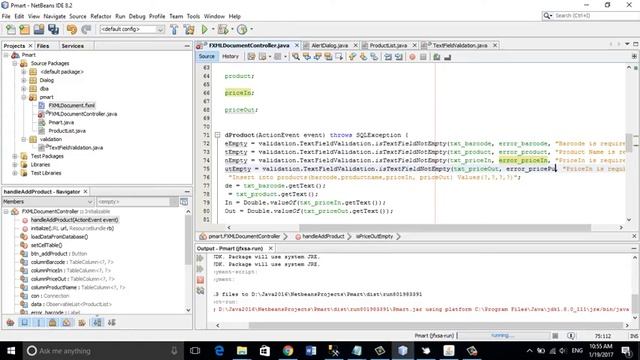Viewport: 640px width, 360px height.
Task: Collapse the Pmart project tree node
Action: [6, 55]
